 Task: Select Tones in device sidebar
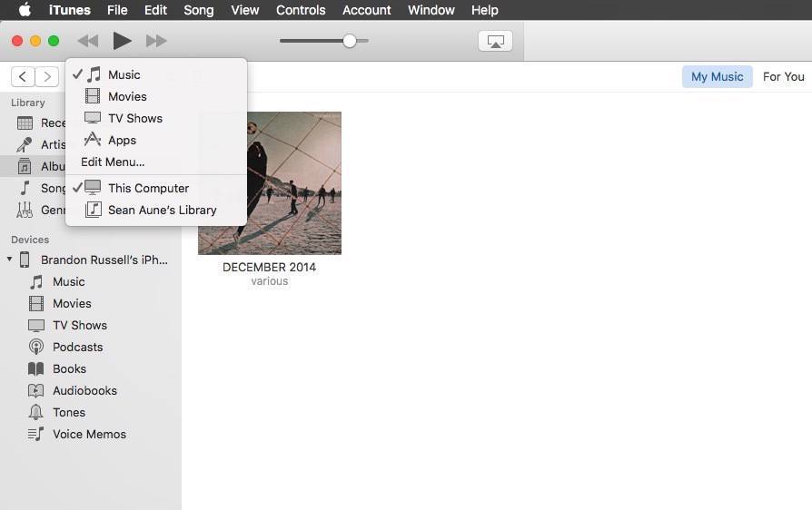69,412
